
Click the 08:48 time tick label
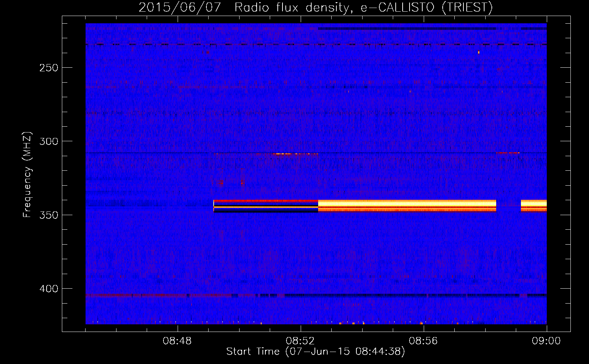click(177, 341)
